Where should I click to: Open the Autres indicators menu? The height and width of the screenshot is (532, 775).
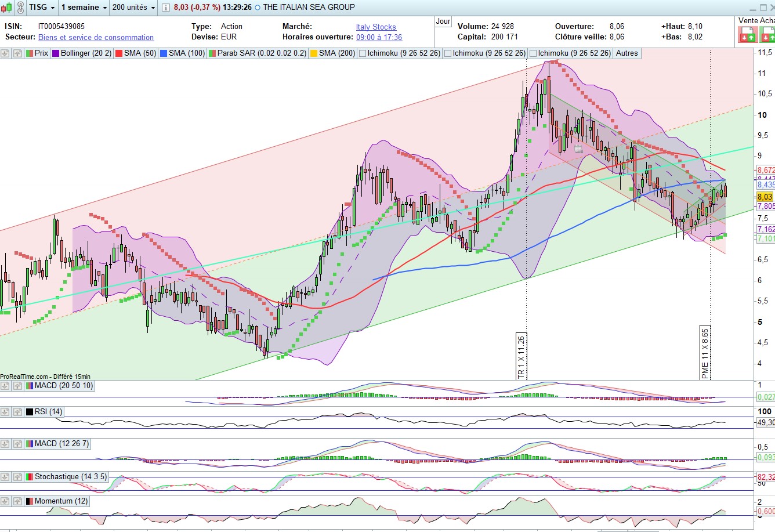(x=626, y=53)
